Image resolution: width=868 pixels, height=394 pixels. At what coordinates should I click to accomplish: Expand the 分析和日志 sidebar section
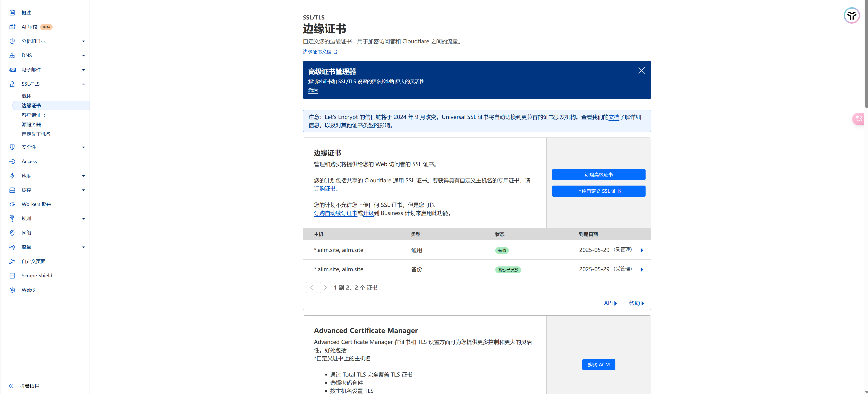click(x=83, y=41)
